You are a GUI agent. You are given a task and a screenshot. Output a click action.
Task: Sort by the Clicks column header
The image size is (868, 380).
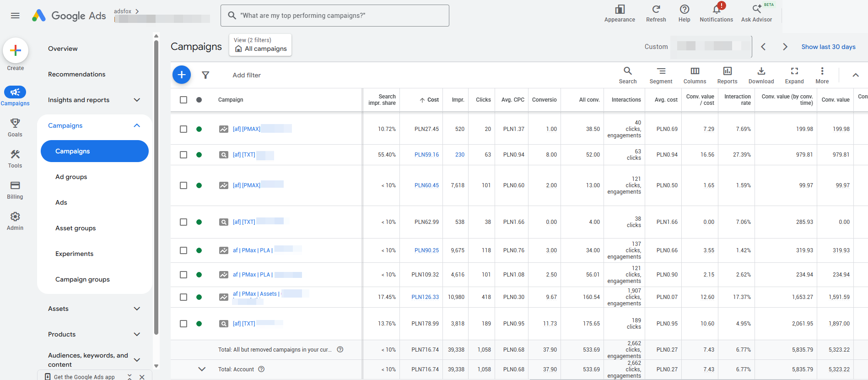pos(483,100)
